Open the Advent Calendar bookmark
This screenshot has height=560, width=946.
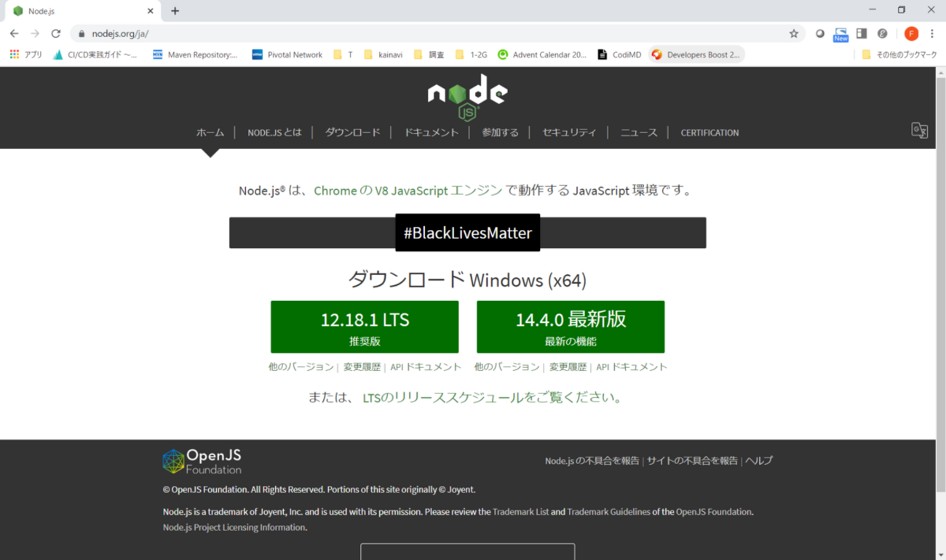(542, 55)
